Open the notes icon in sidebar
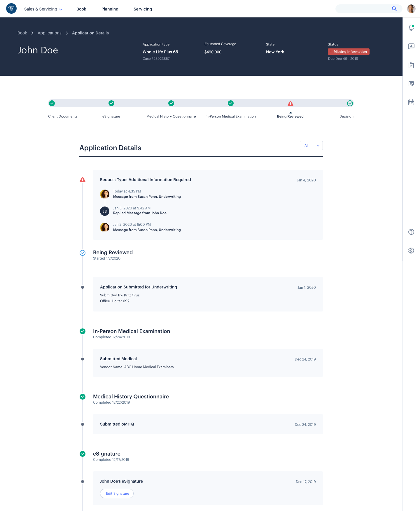420x511 pixels. [x=411, y=84]
